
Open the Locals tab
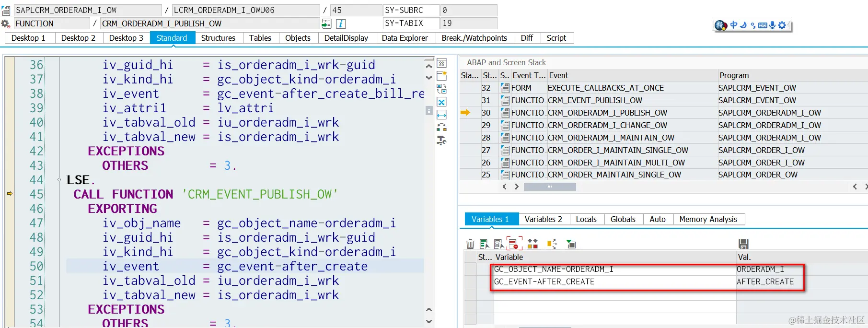(x=587, y=219)
